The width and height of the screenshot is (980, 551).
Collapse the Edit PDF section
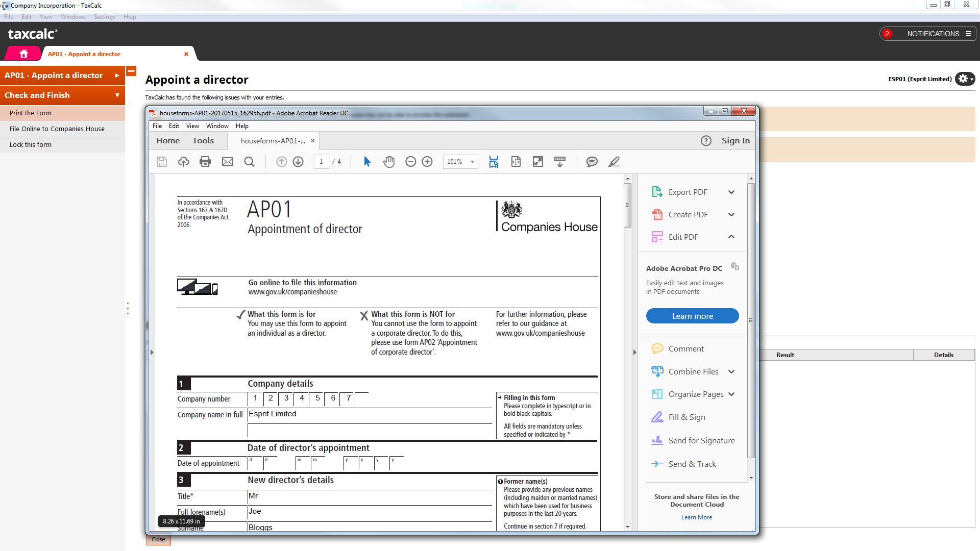coord(731,237)
